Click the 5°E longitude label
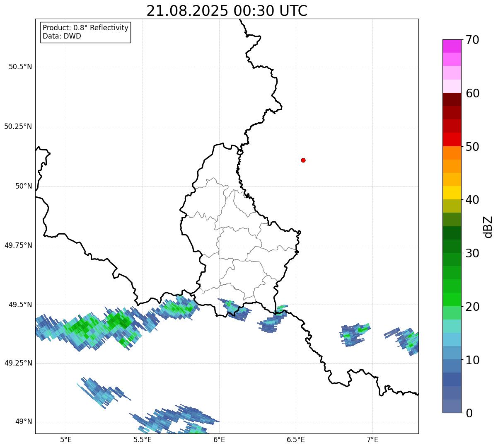 coord(66,439)
